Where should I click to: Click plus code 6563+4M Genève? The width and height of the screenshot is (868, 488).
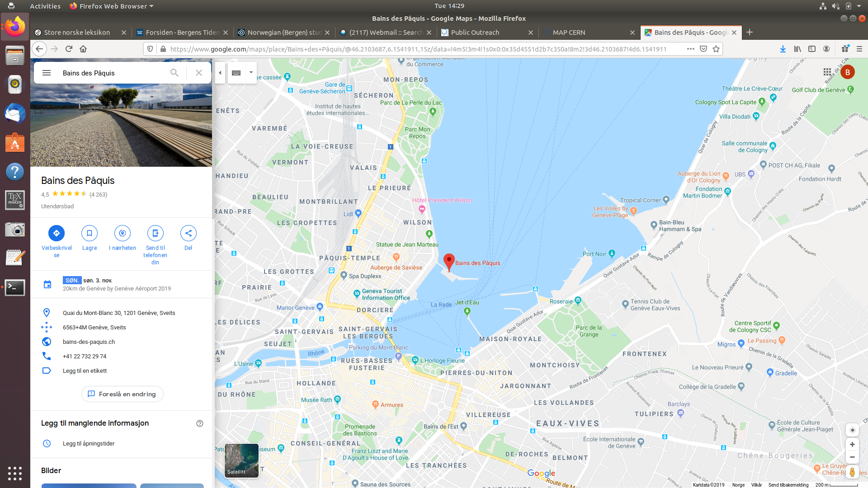coord(94,327)
